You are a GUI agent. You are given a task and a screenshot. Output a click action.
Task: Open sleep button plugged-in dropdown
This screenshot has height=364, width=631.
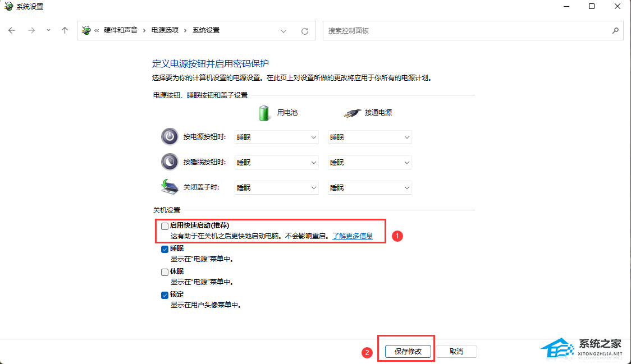369,163
